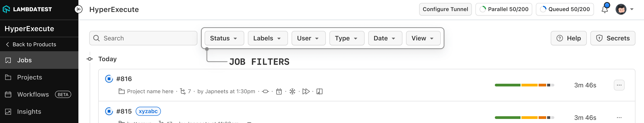Open the Secrets button
Viewport: 644px width, 123px height.
point(612,38)
